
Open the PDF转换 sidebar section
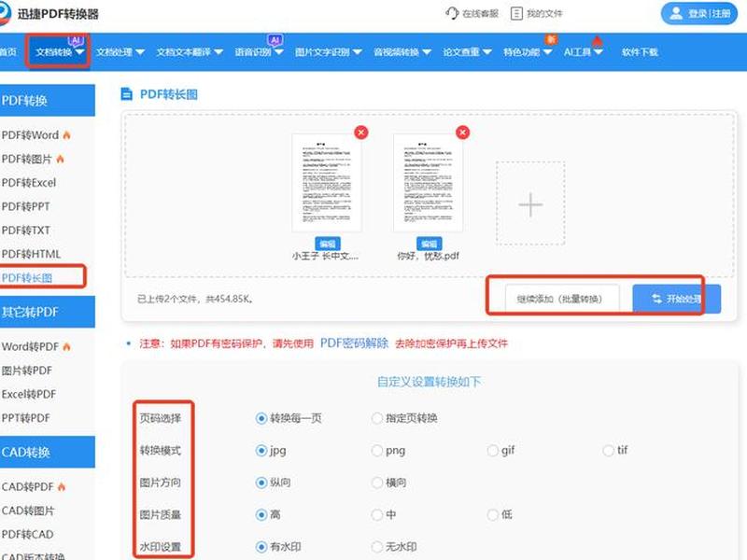tap(48, 101)
